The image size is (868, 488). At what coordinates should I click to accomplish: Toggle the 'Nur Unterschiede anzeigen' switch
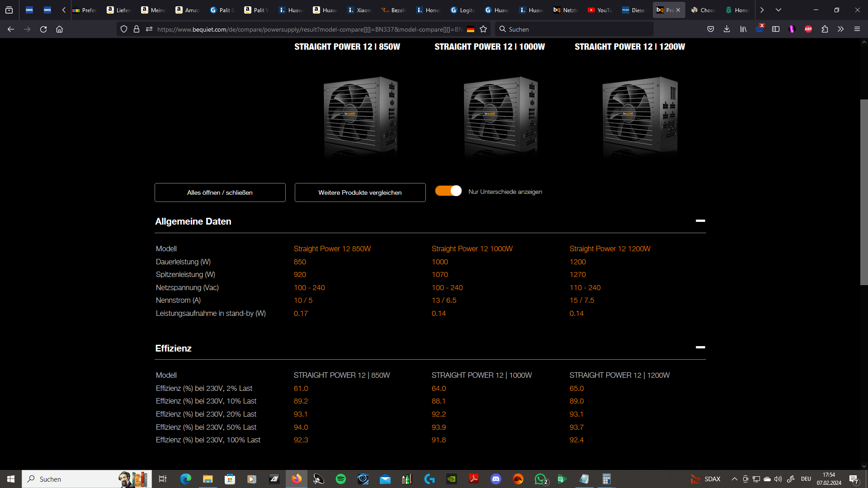(448, 191)
